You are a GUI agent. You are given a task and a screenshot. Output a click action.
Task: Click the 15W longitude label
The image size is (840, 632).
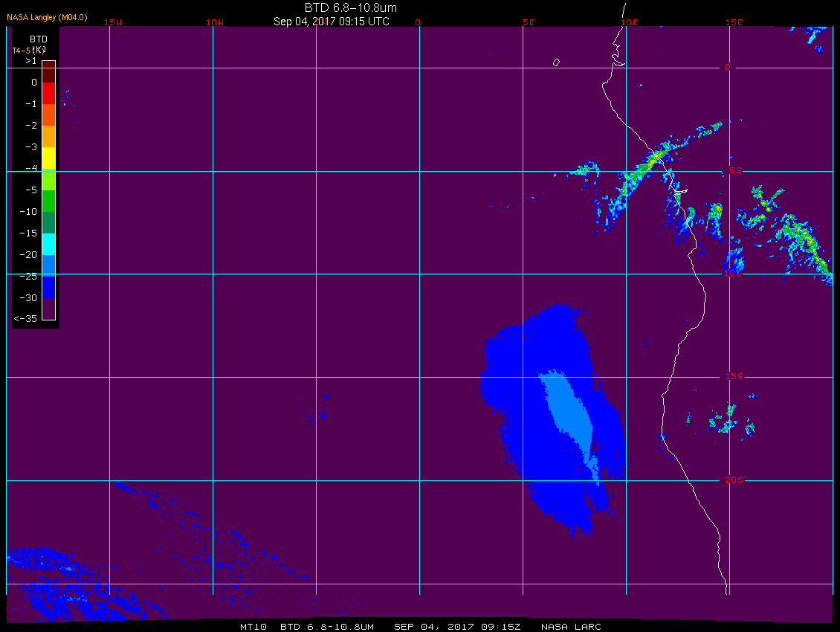(x=112, y=22)
